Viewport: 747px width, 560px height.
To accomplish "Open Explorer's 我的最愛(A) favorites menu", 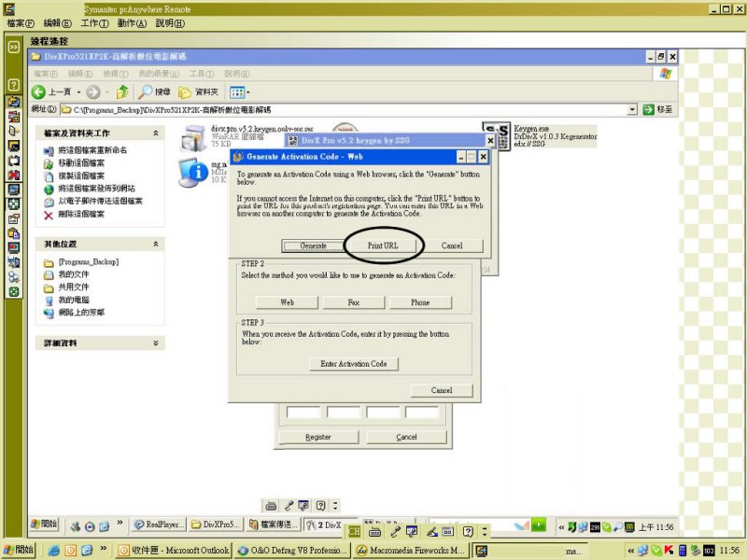I will point(159,74).
